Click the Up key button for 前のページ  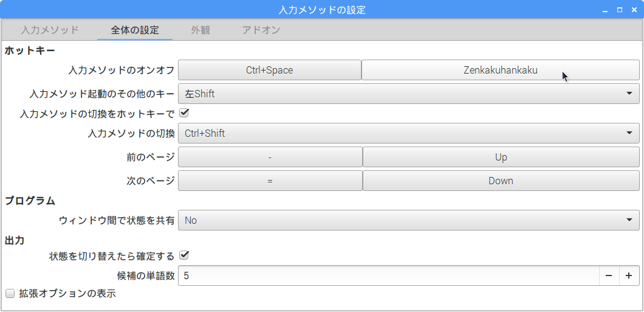point(501,157)
